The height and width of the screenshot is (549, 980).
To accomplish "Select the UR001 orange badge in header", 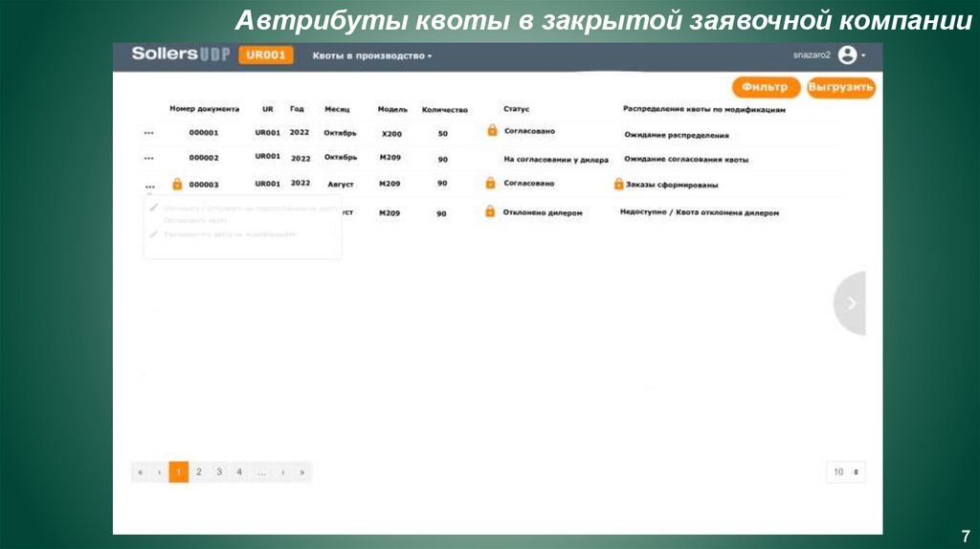I will (265, 55).
